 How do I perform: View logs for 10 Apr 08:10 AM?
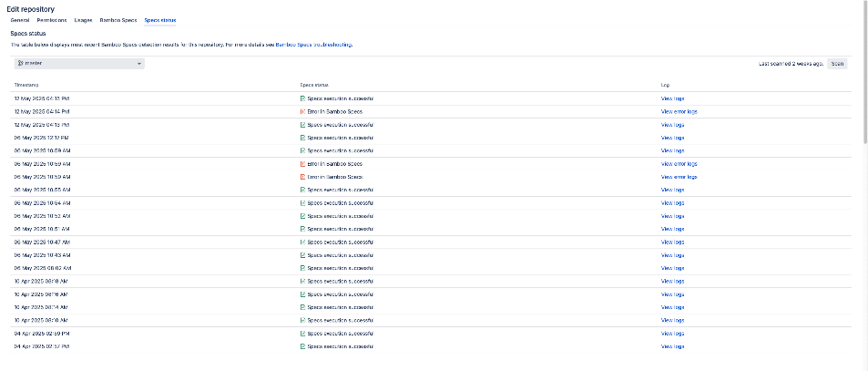pyautogui.click(x=672, y=320)
